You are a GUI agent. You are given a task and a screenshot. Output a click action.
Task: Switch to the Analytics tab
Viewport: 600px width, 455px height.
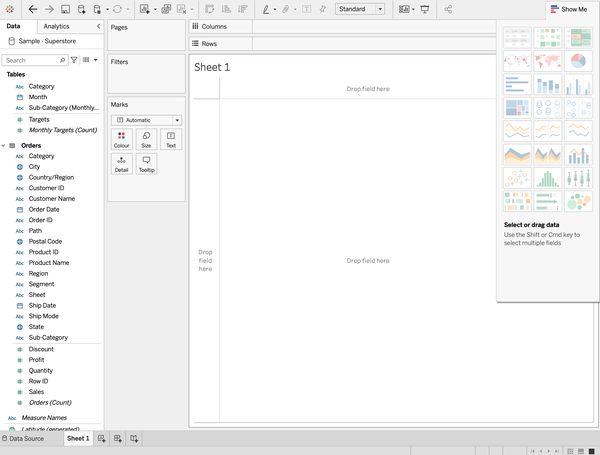coord(57,26)
